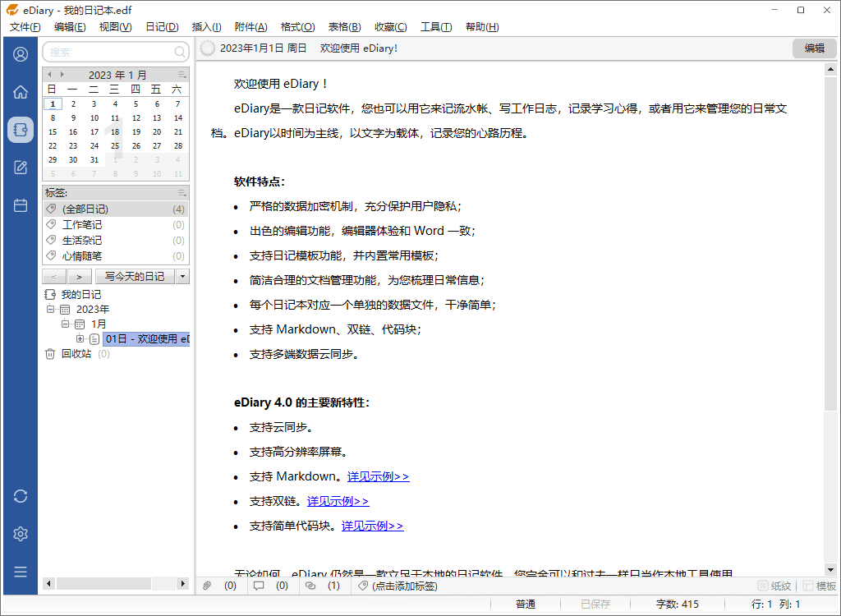Click the linked notes chain icon
Image resolution: width=841 pixels, height=616 pixels.
(310, 586)
